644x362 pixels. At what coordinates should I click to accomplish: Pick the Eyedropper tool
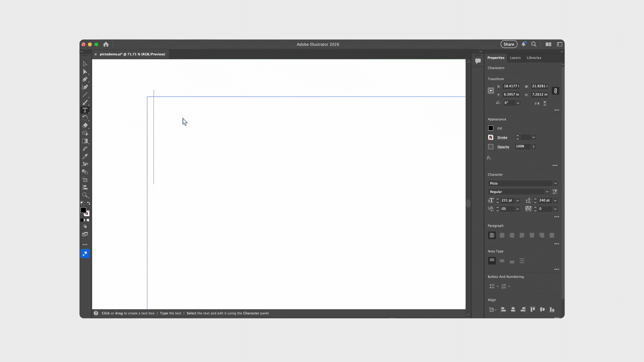tap(85, 157)
